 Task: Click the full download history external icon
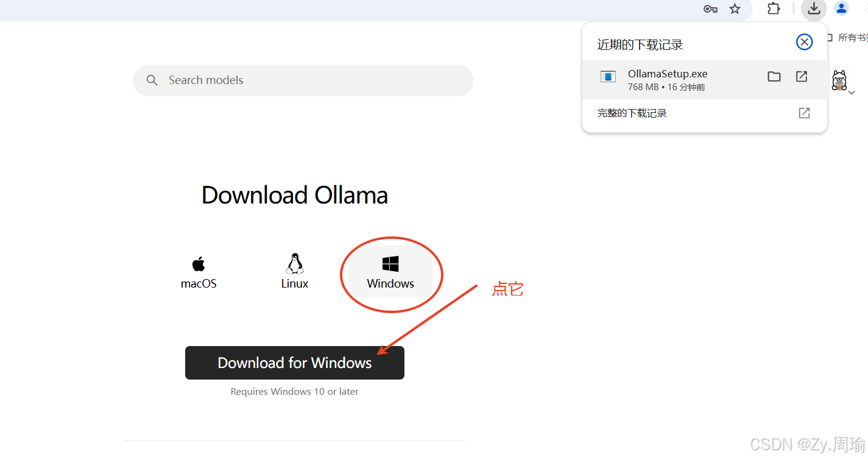pos(804,113)
